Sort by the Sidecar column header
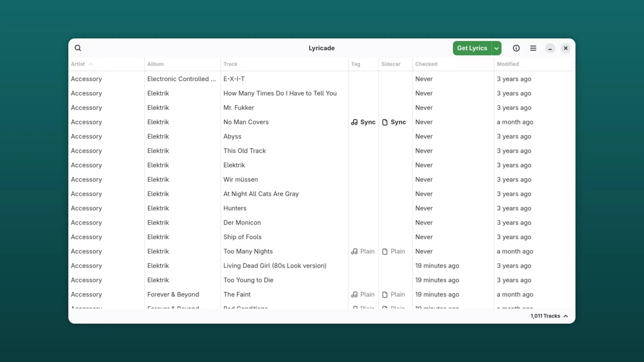This screenshot has height=362, width=644. pyautogui.click(x=391, y=64)
